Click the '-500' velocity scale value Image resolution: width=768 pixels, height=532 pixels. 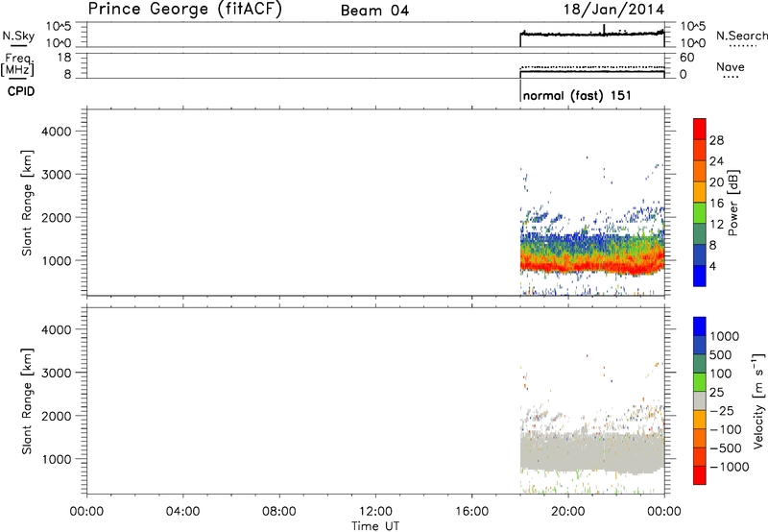coord(725,448)
